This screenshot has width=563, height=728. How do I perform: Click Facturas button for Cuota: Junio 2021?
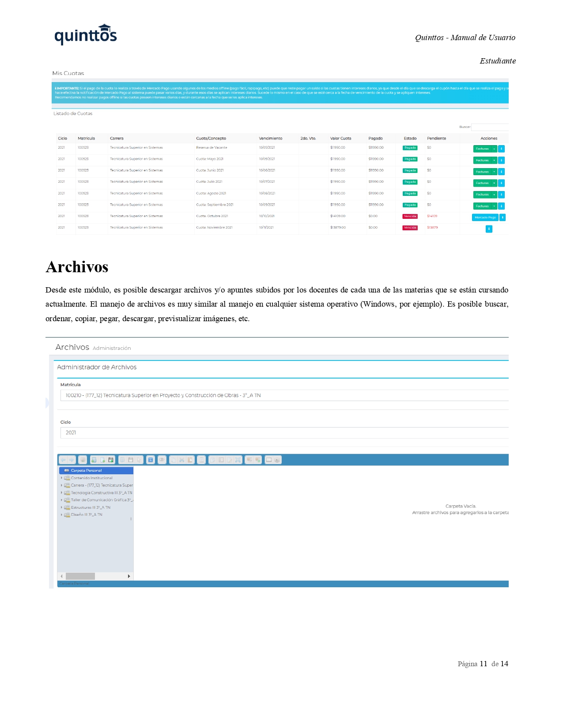click(482, 172)
